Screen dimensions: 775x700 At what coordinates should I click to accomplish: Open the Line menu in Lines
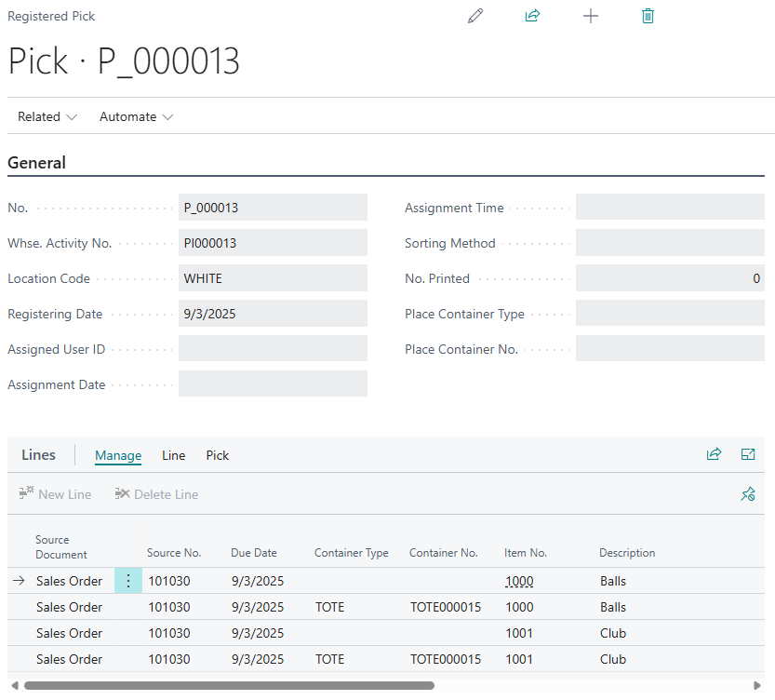tap(174, 455)
